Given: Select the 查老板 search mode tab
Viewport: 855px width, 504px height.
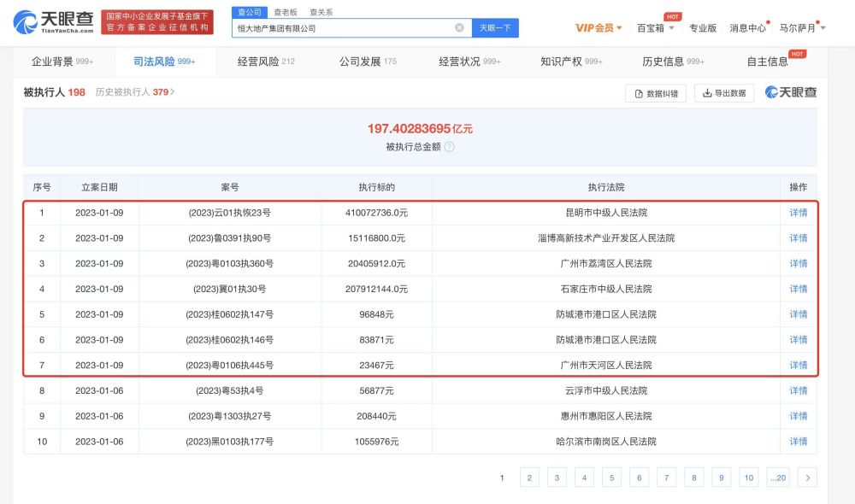Looking at the screenshot, I should (x=286, y=12).
